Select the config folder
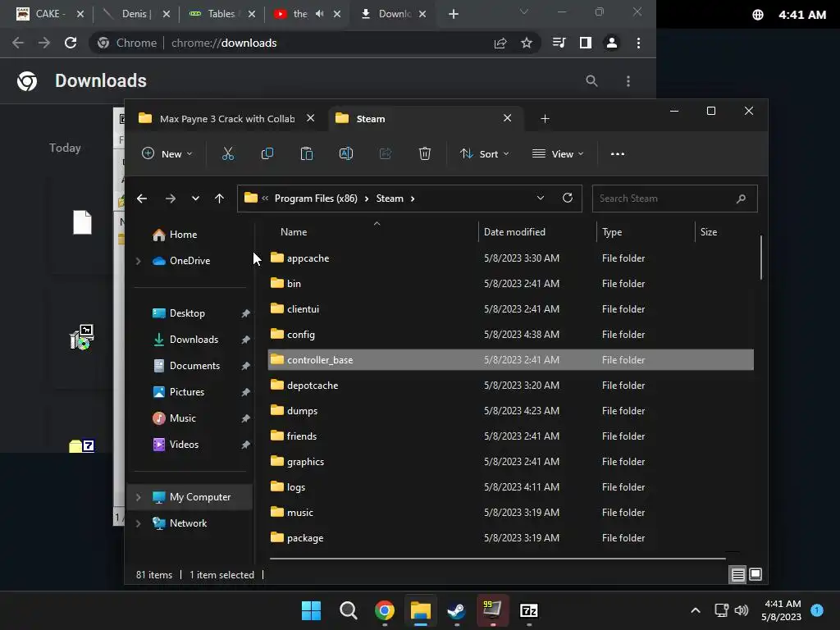The width and height of the screenshot is (840, 630). [510, 335]
